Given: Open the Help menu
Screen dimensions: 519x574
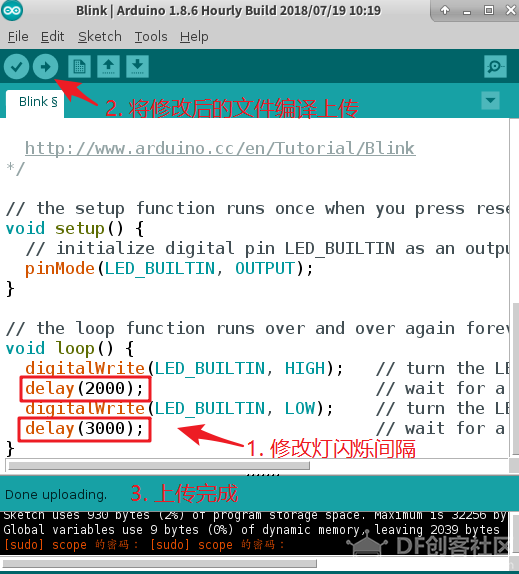Looking at the screenshot, I should [x=194, y=37].
